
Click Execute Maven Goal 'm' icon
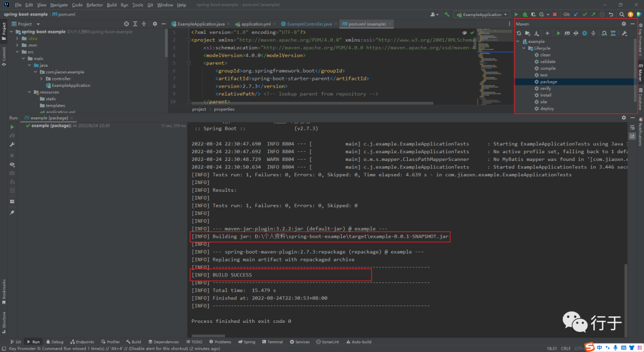(x=566, y=33)
